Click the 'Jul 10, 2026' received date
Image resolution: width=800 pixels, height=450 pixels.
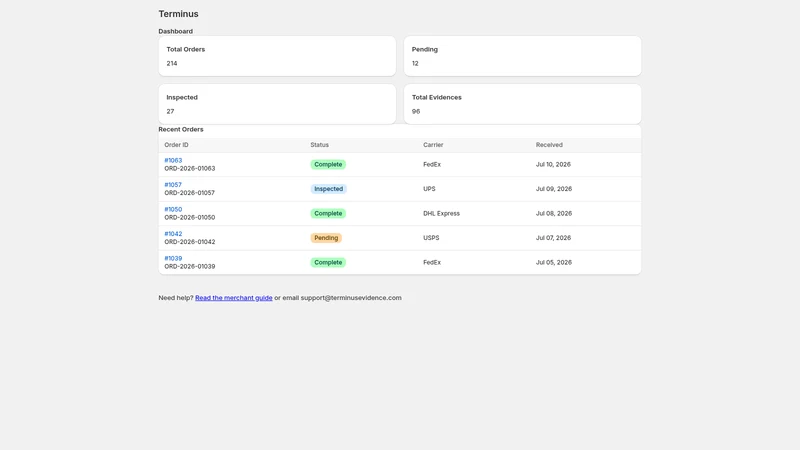[x=553, y=164]
